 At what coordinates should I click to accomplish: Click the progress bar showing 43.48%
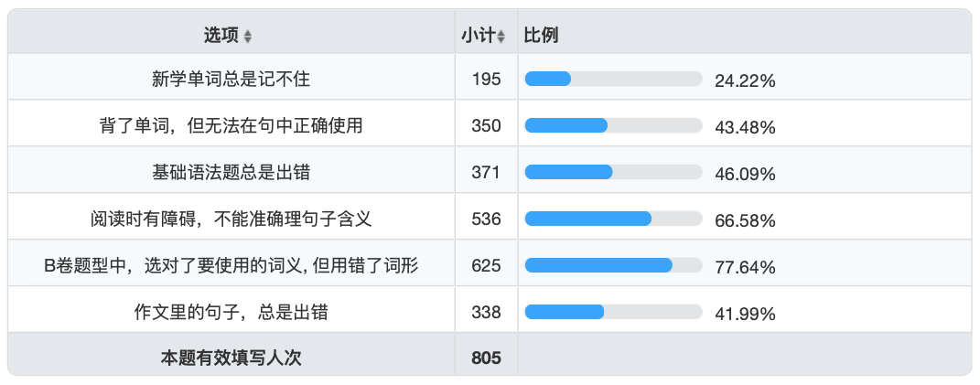pyautogui.click(x=613, y=126)
